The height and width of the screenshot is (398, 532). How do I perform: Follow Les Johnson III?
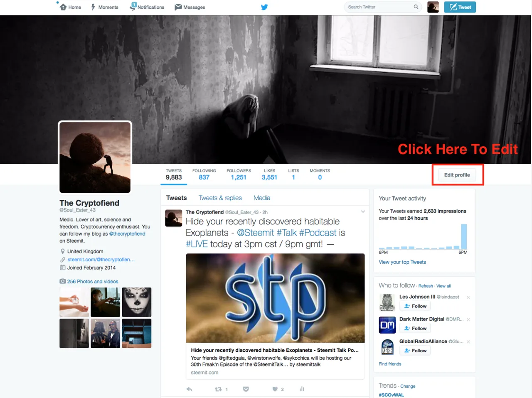coord(416,306)
